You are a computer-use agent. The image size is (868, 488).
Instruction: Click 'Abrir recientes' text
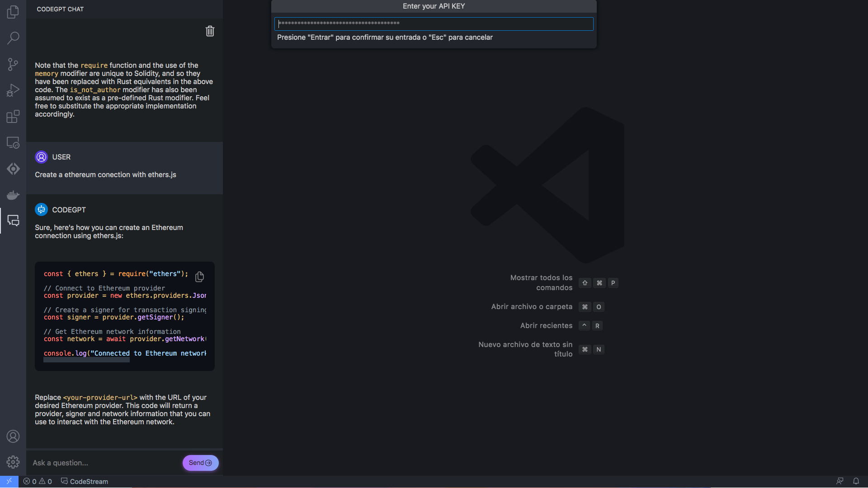[x=546, y=326]
